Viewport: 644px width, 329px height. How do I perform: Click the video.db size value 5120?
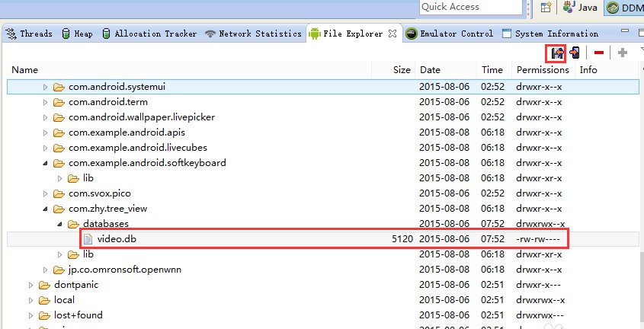(x=402, y=239)
